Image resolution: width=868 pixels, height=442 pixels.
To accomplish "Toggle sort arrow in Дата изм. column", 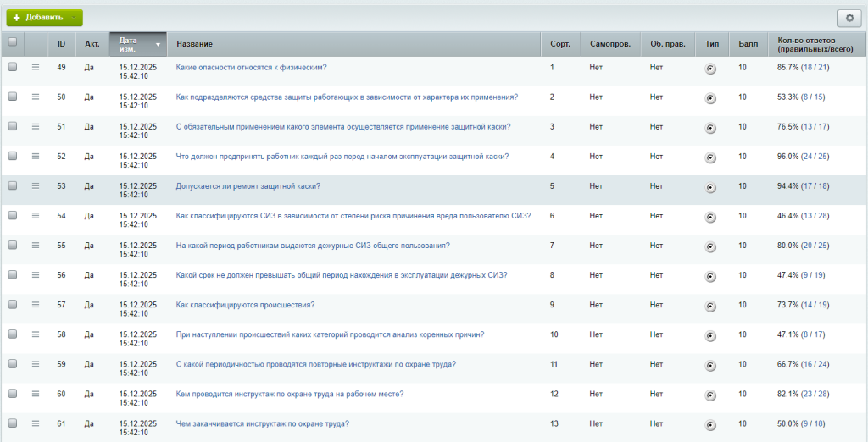I will pyautogui.click(x=158, y=44).
